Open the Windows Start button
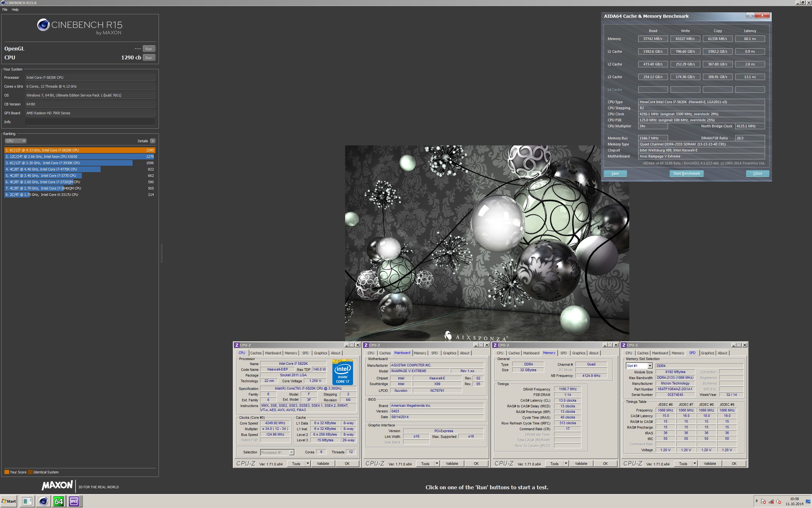Image resolution: width=812 pixels, height=508 pixels. [9, 501]
